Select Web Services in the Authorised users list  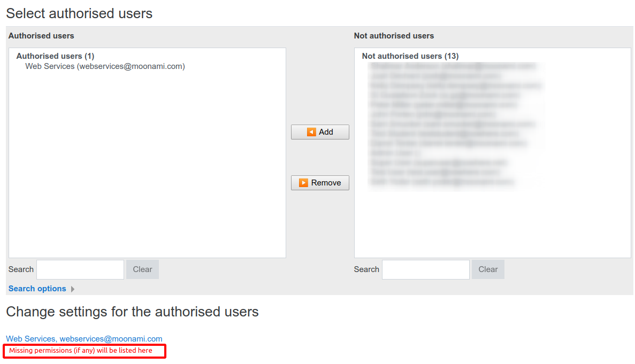(x=105, y=66)
